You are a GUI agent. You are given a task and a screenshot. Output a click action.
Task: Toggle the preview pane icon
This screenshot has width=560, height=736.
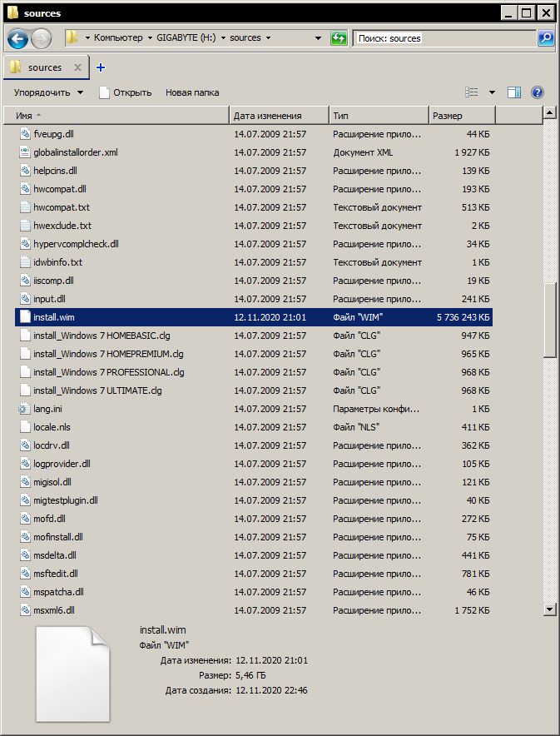pyautogui.click(x=514, y=92)
